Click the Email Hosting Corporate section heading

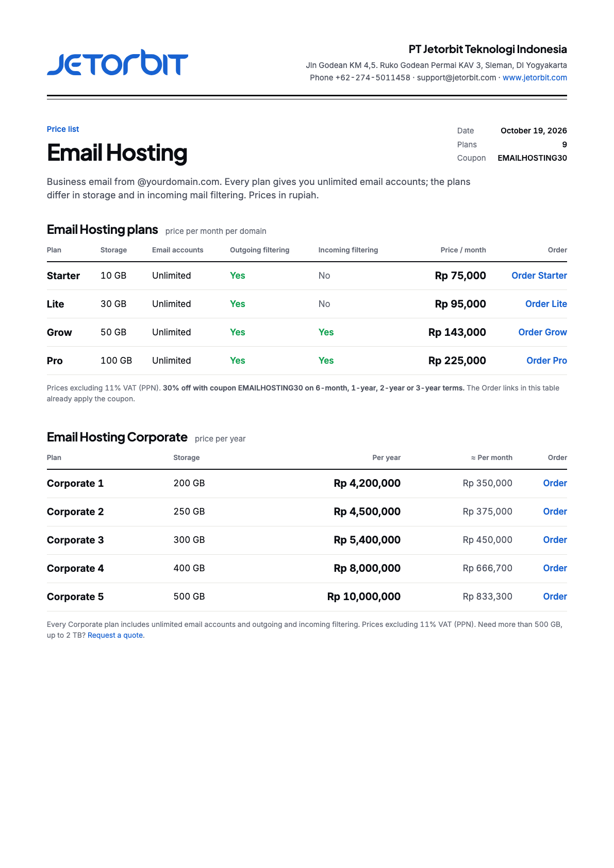coord(117,437)
